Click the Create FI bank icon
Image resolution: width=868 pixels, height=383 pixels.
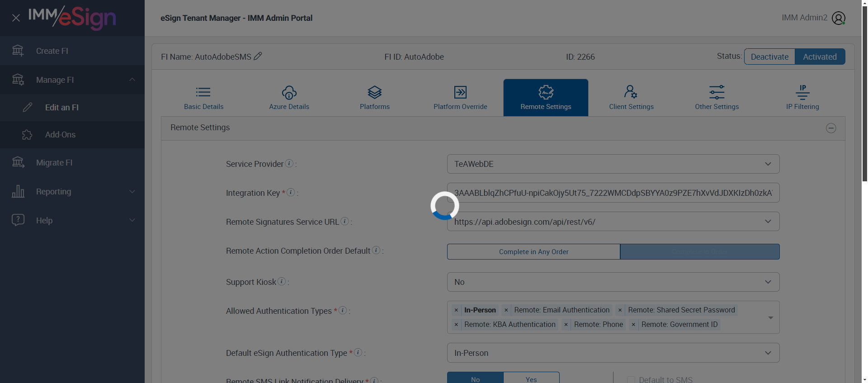pos(18,50)
